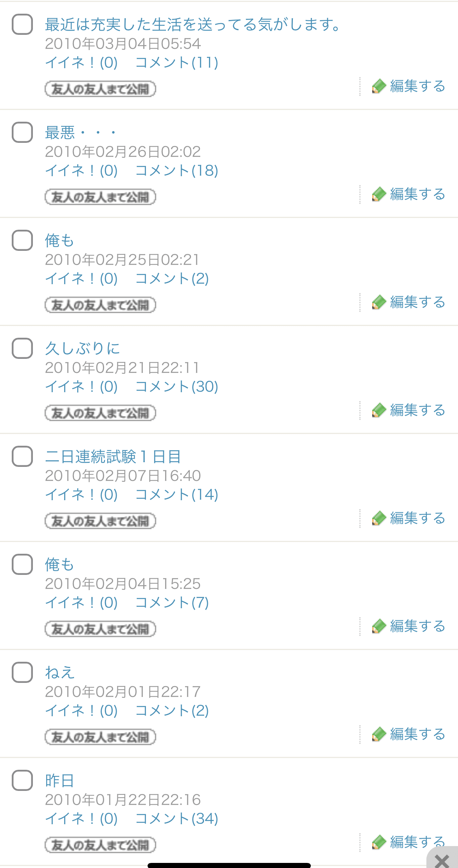Open the ねえ diary post

point(60,673)
